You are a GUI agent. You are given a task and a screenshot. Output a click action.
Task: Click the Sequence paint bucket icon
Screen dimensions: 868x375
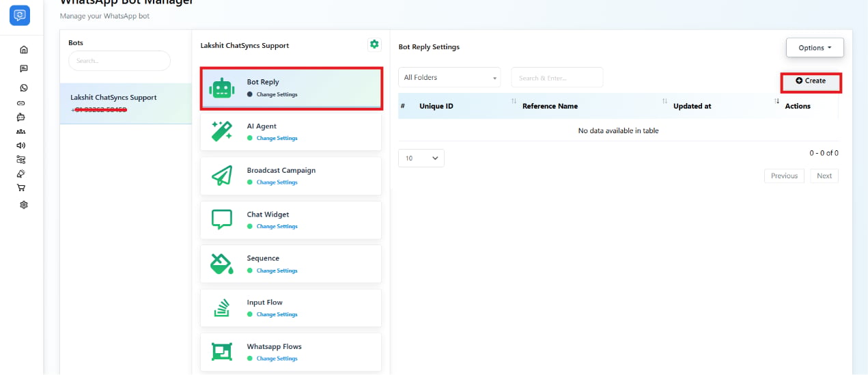tap(221, 264)
